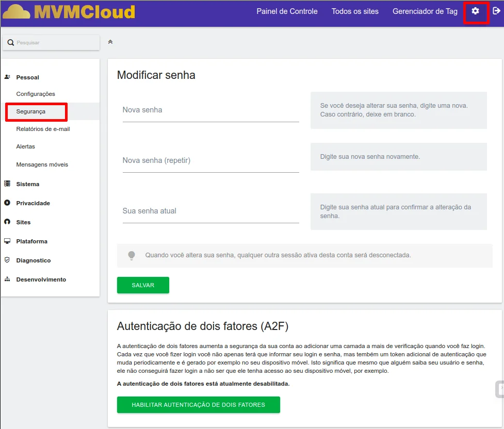Image resolution: width=504 pixels, height=429 pixels.
Task: Open the settings gear icon
Action: click(x=476, y=11)
